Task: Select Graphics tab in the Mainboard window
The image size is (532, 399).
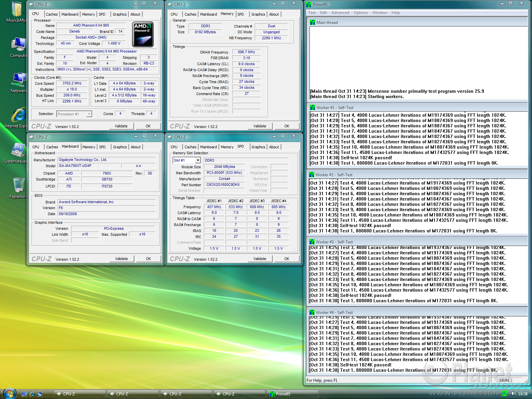Action: pyautogui.click(x=120, y=147)
